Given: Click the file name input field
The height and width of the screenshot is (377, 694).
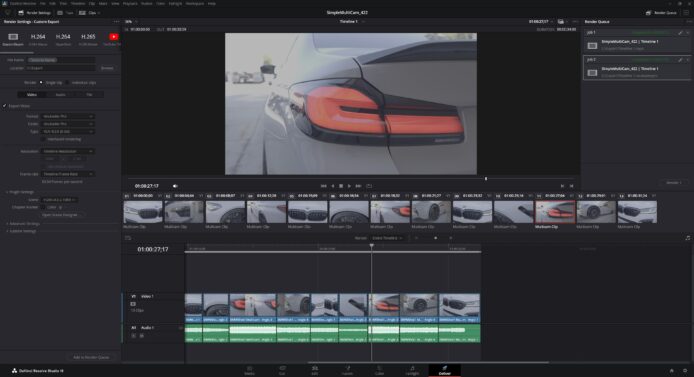Looking at the screenshot, I should click(x=61, y=60).
